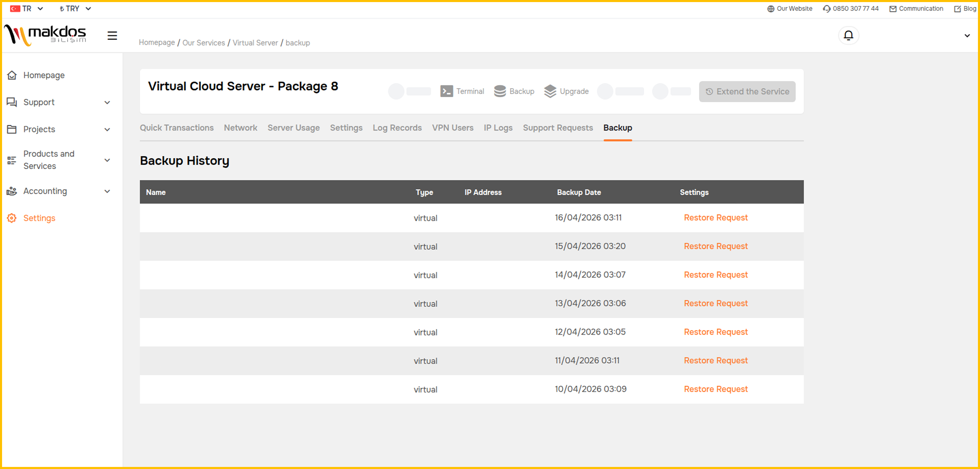Switch to the Log Records tab
Image resolution: width=980 pixels, height=469 pixels.
click(x=397, y=128)
